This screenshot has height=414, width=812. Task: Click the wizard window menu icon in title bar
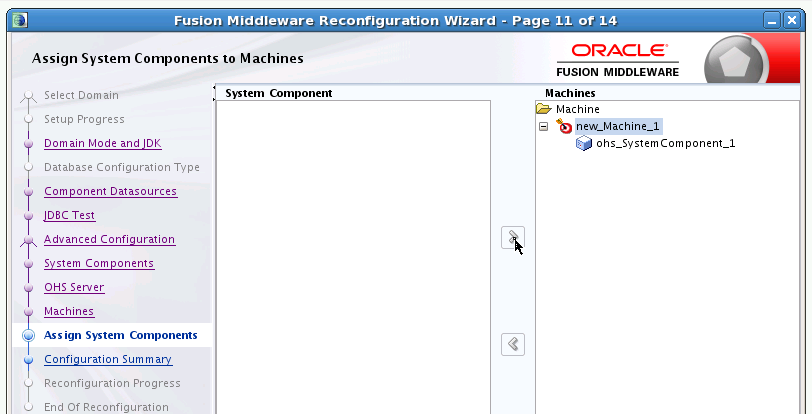point(20,21)
